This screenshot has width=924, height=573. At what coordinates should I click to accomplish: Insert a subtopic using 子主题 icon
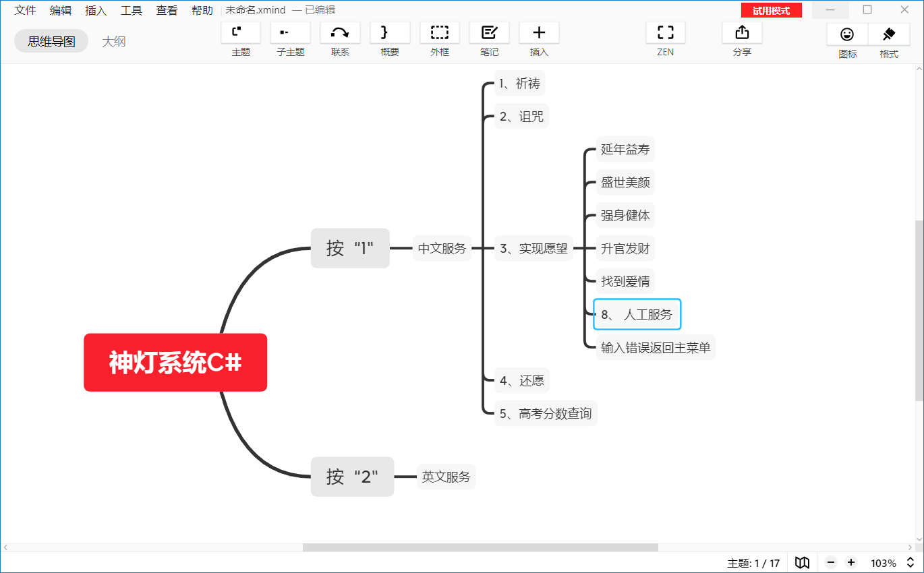(x=291, y=32)
